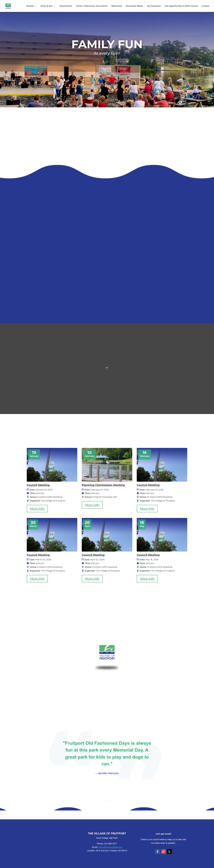Screen dimensions: 214x868
Task: Click 'THE VILLAGE OF FRUITPORT' footer heading
Action: (x=107, y=833)
